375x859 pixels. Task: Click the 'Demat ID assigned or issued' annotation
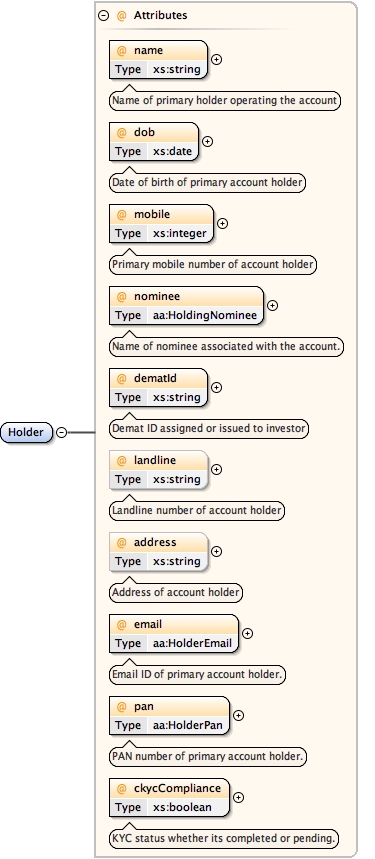tap(209, 428)
